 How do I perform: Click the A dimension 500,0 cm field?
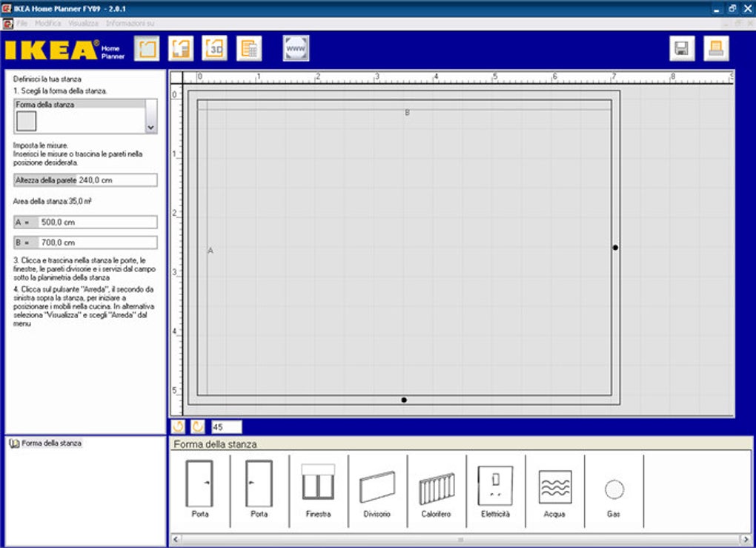(x=85, y=222)
